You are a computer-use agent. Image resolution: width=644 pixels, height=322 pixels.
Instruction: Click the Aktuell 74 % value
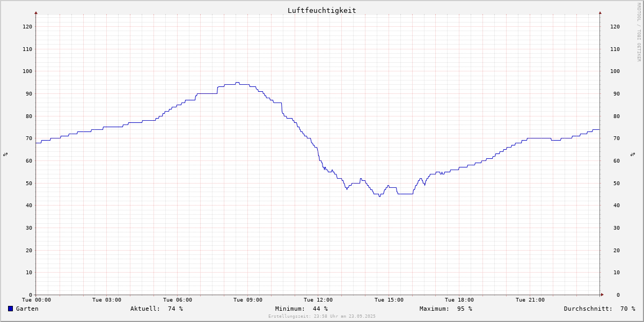click(x=156, y=309)
